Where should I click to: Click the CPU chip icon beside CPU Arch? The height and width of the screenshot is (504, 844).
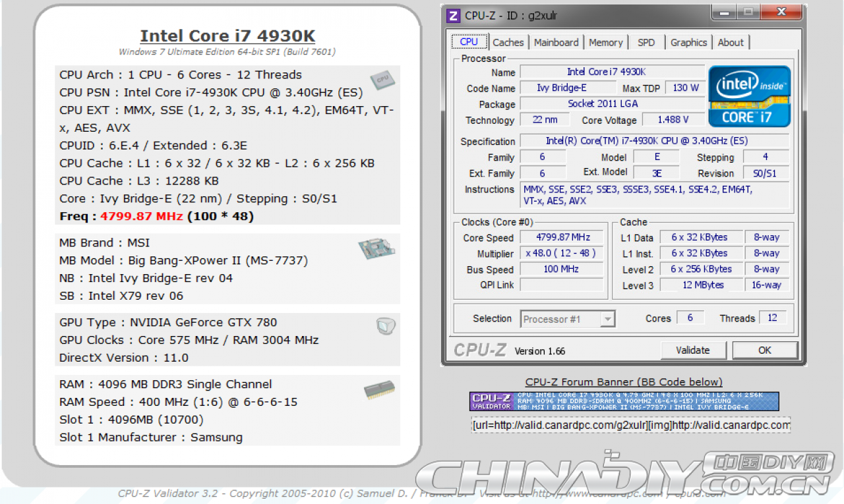(382, 80)
